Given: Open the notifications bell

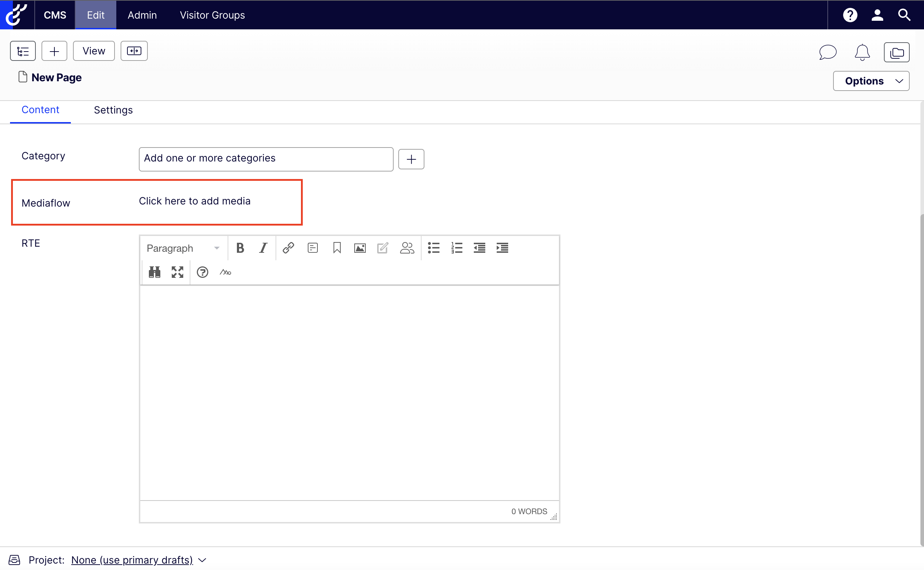Looking at the screenshot, I should click(x=862, y=52).
